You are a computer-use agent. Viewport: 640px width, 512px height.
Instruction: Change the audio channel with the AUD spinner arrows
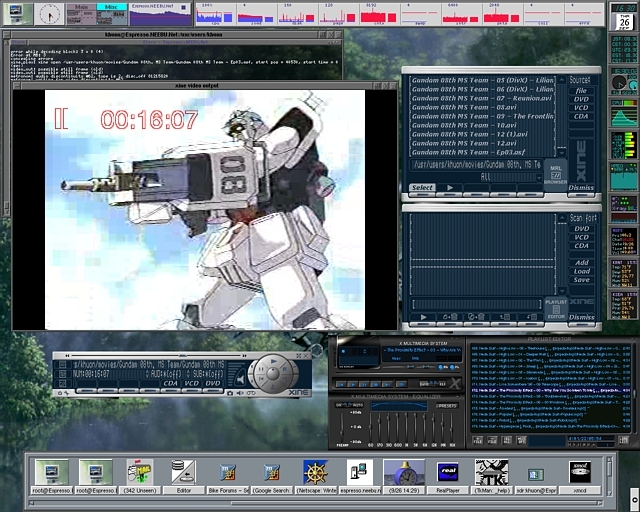[x=147, y=374]
